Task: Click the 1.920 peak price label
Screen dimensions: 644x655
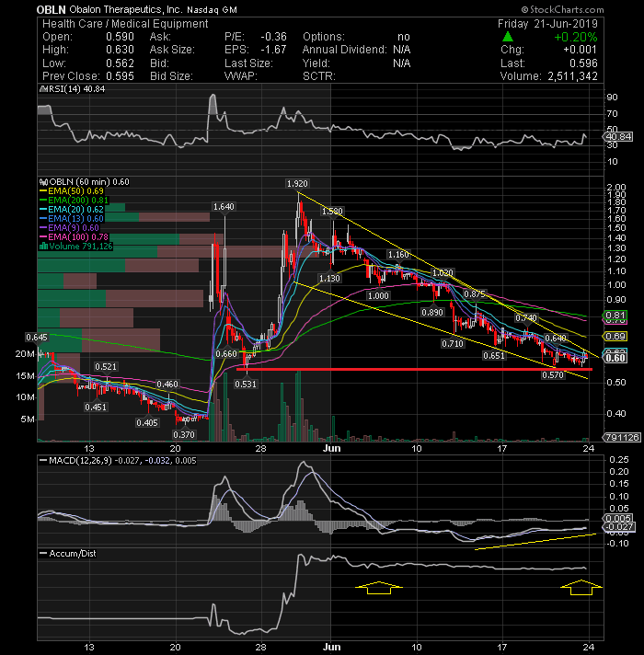Action: click(297, 184)
